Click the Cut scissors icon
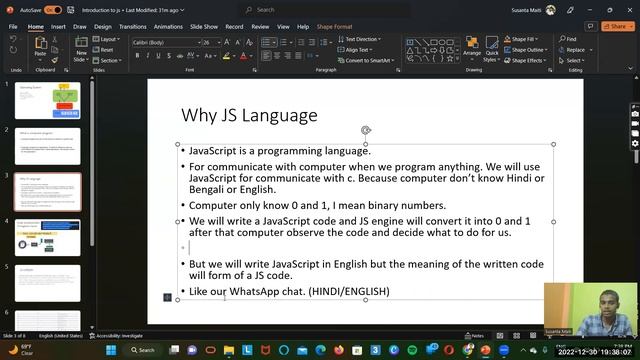Screen dimensions: 640x360 54,39
